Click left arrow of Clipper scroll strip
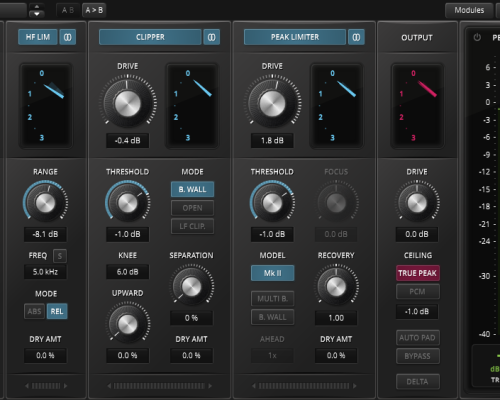 (x=109, y=386)
